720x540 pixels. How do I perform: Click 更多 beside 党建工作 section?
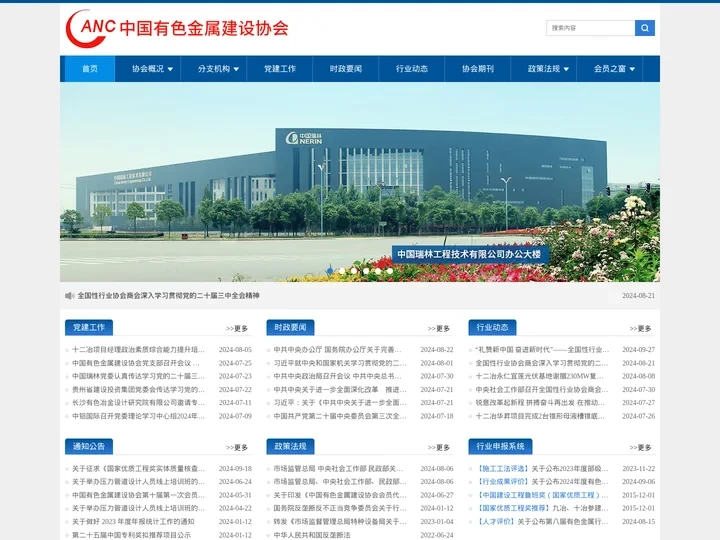point(237,328)
